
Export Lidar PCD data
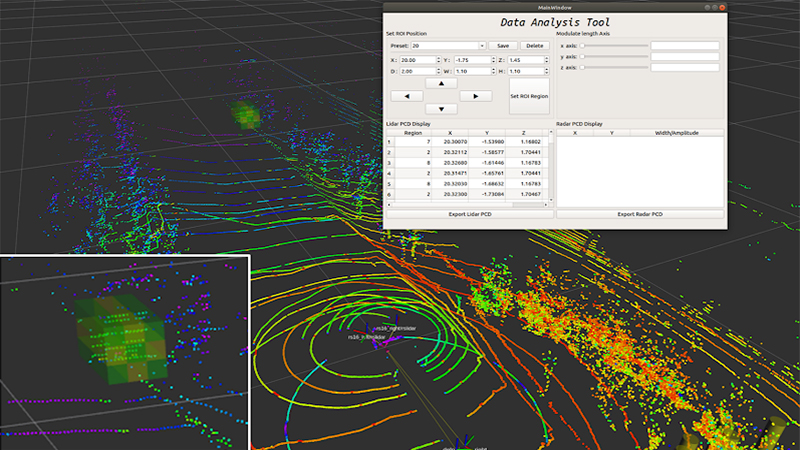470,214
